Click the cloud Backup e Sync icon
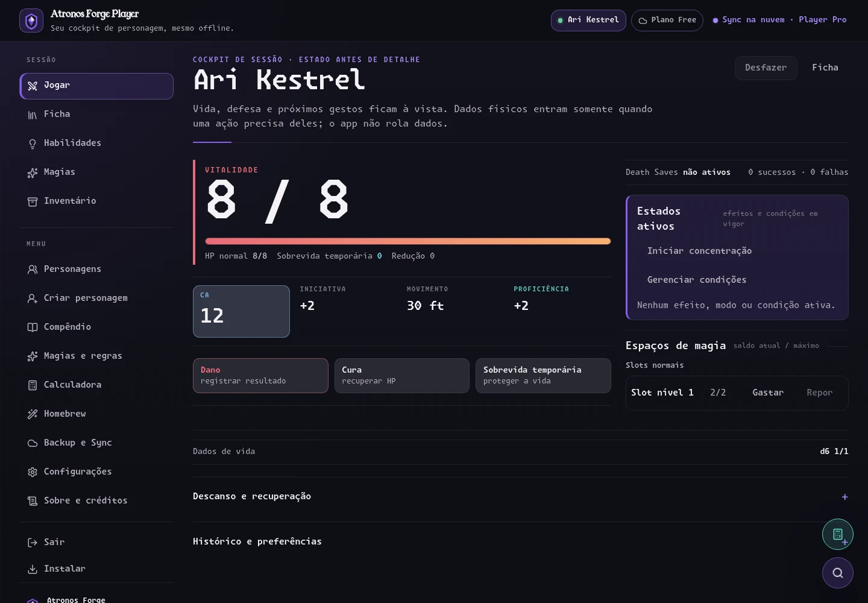Image resolution: width=868 pixels, height=603 pixels. (x=33, y=443)
